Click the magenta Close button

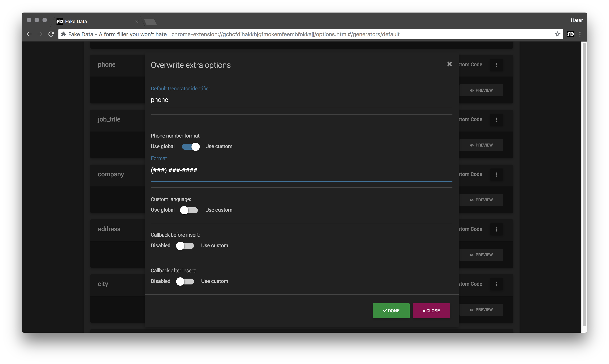pos(431,311)
